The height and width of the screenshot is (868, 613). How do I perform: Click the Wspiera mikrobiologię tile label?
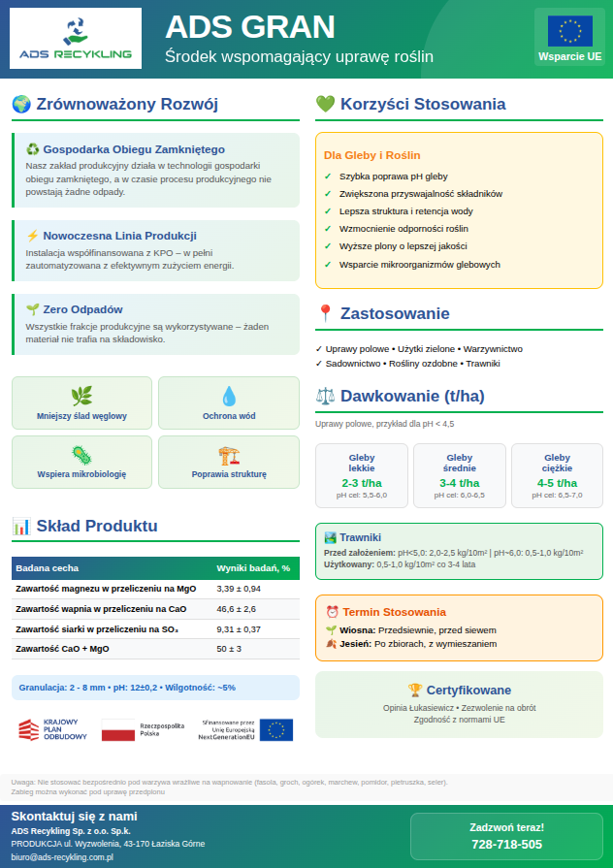click(81, 474)
